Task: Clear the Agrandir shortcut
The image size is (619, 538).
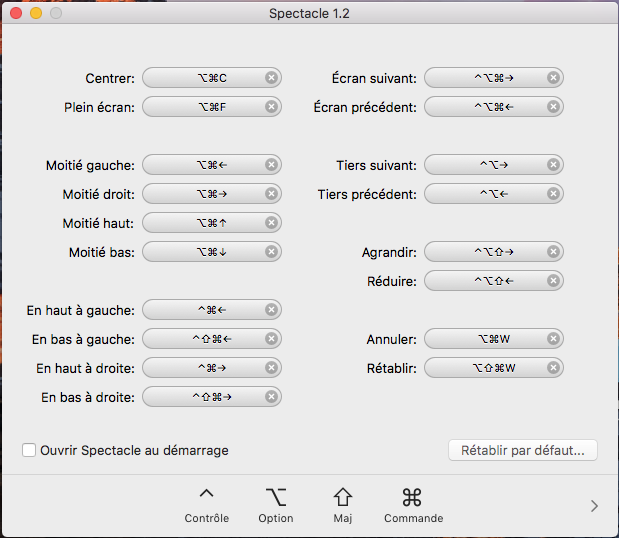Action: pyautogui.click(x=553, y=252)
